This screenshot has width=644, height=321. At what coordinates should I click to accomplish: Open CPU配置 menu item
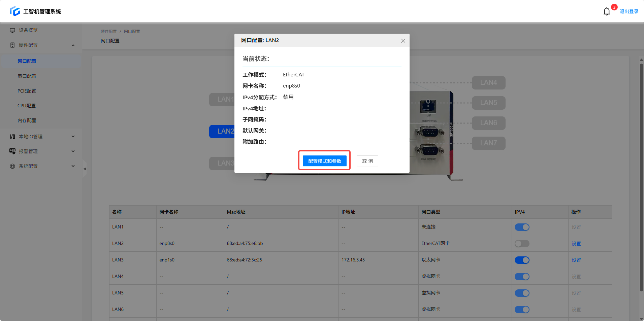(x=27, y=106)
